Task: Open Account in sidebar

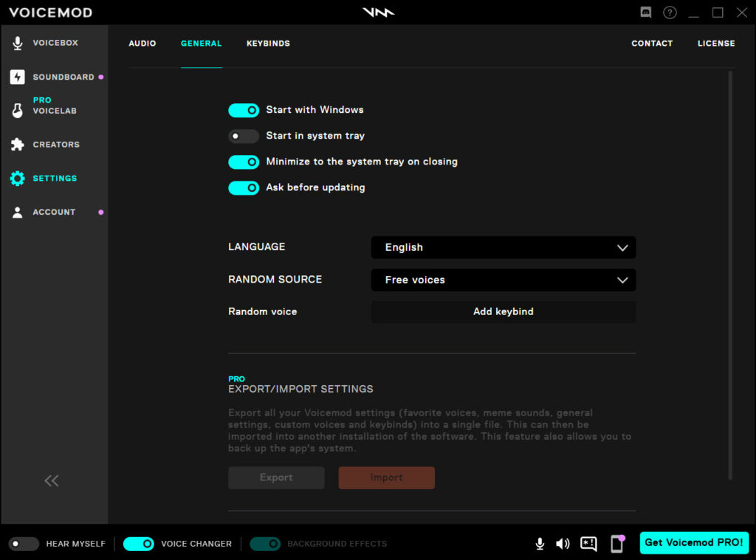Action: point(54,212)
